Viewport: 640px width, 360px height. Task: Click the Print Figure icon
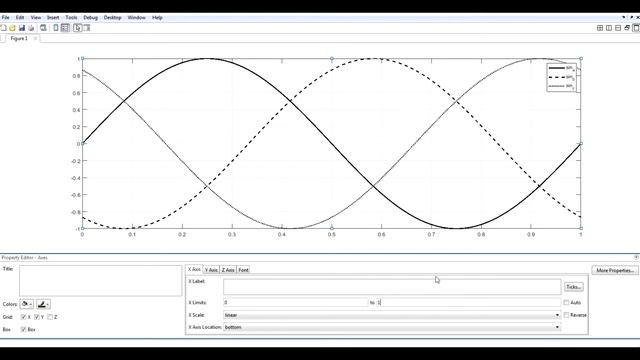[31, 28]
